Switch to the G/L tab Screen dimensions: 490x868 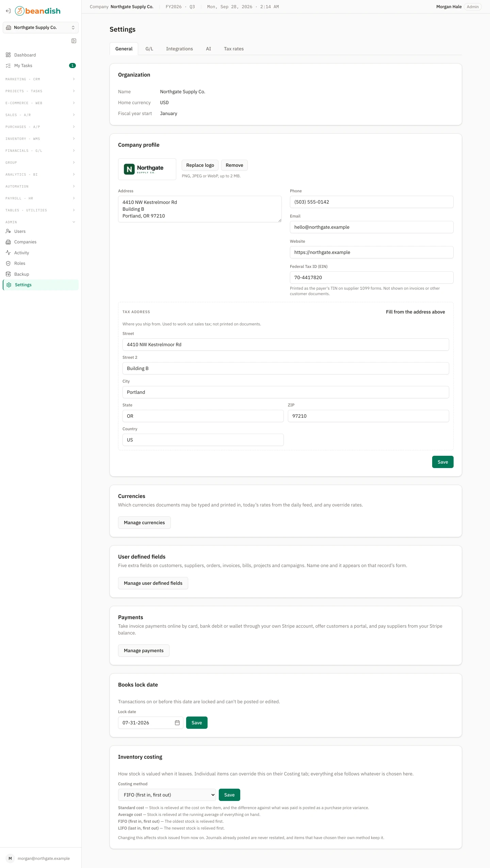click(149, 49)
